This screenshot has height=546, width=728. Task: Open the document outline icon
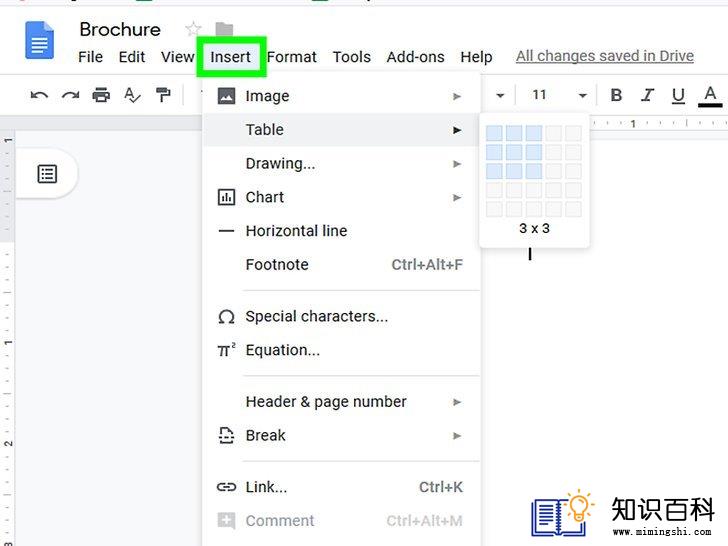tap(47, 174)
